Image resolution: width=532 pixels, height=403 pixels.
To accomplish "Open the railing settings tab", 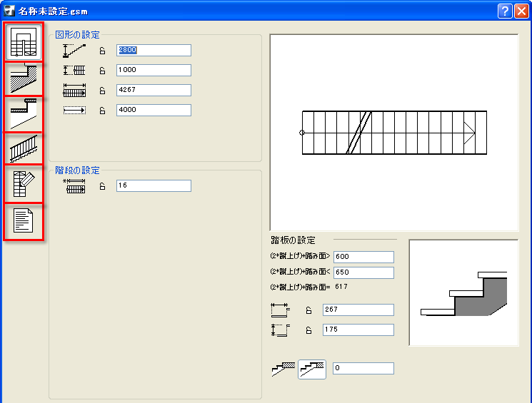I will point(24,148).
